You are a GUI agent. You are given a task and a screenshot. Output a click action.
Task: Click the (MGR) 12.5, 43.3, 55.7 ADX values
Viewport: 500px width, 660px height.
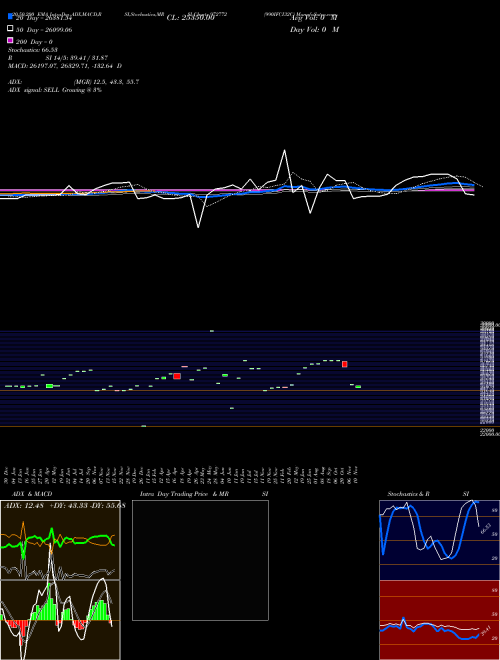click(x=106, y=82)
